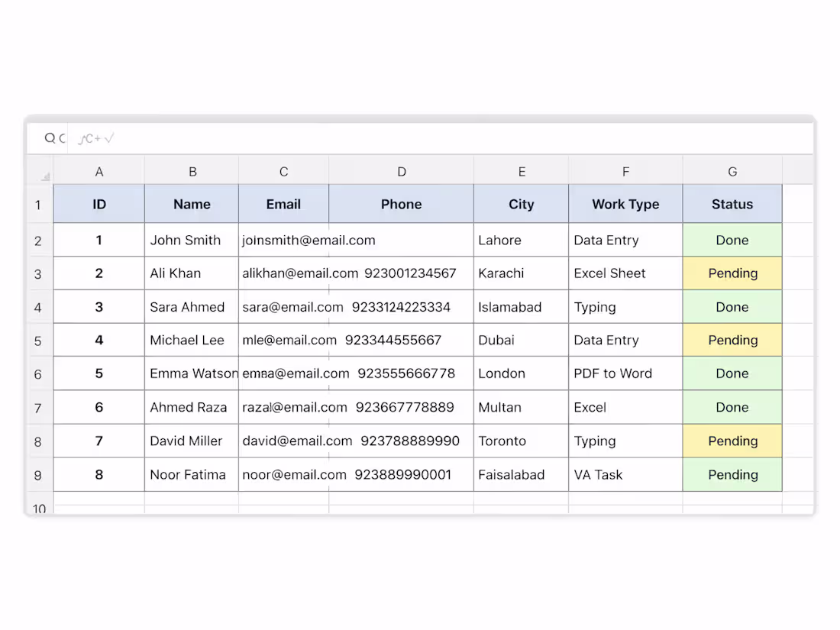
Task: Select the "David Miller" name cell
Action: click(x=192, y=441)
